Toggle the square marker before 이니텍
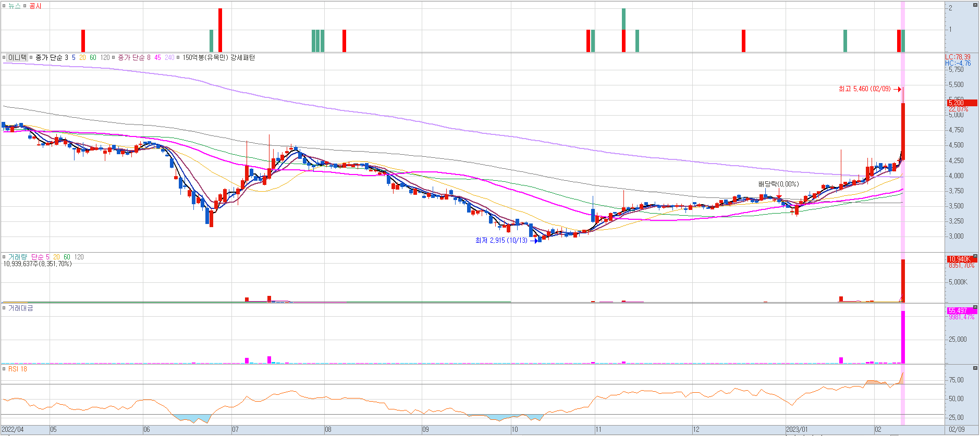Screen dimensions: 980x436 click(x=4, y=57)
